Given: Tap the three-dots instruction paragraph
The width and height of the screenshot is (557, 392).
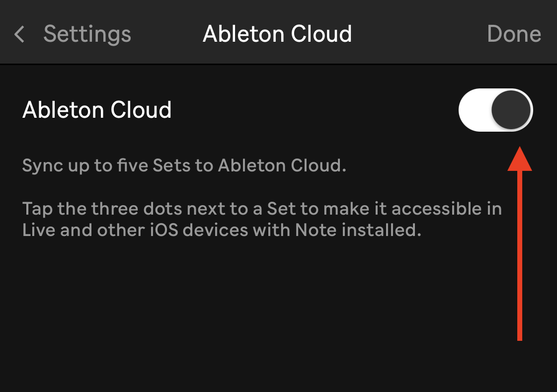Looking at the screenshot, I should [x=262, y=219].
